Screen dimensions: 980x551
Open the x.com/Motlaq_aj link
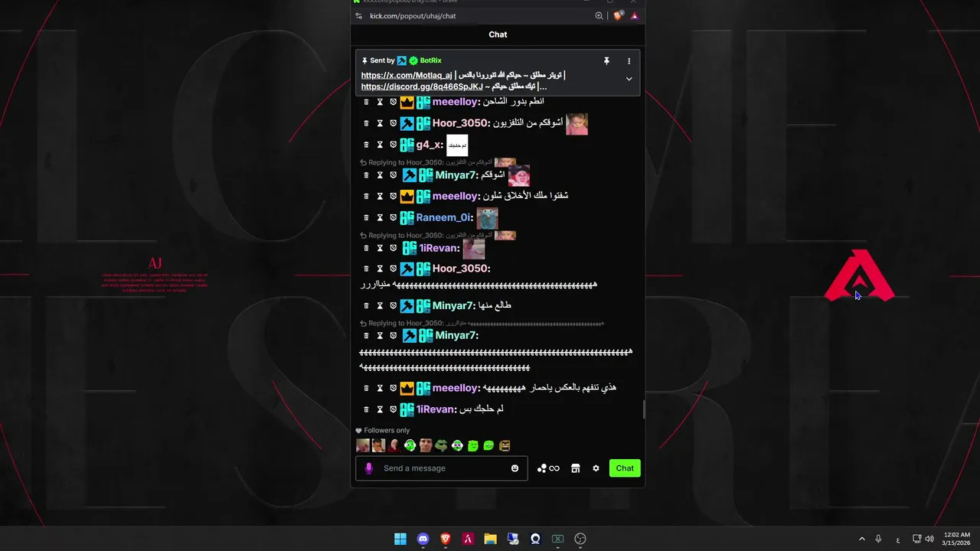(x=407, y=76)
